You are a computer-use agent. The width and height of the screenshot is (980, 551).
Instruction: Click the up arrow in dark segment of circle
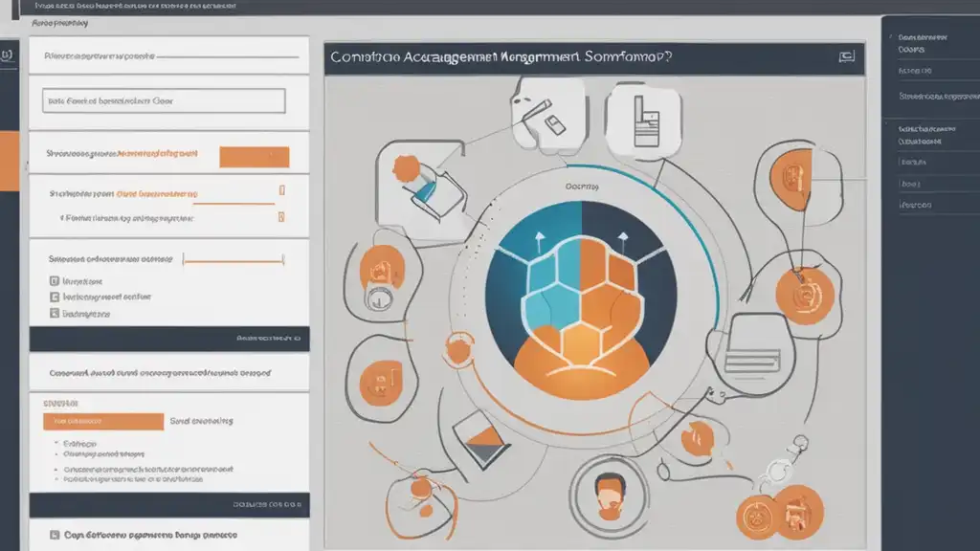click(622, 240)
